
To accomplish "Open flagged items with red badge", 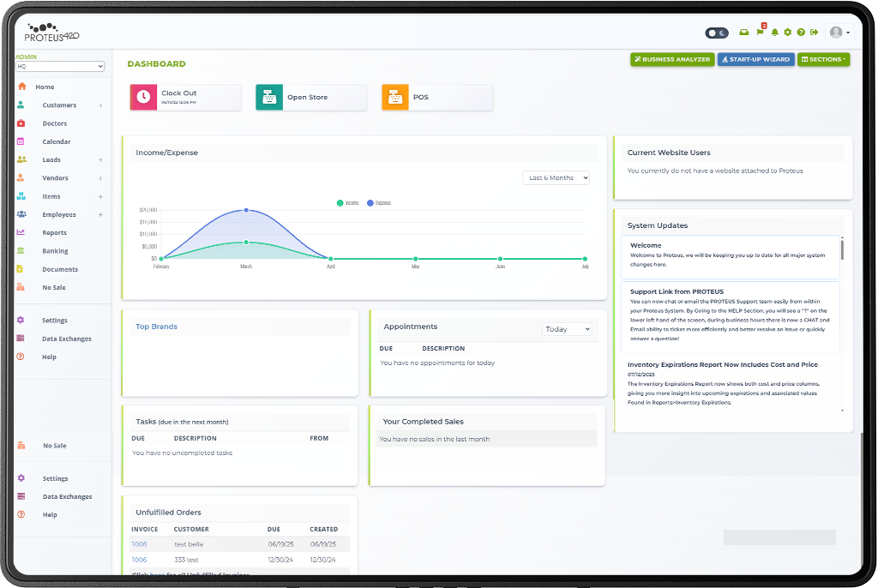I will coord(760,33).
